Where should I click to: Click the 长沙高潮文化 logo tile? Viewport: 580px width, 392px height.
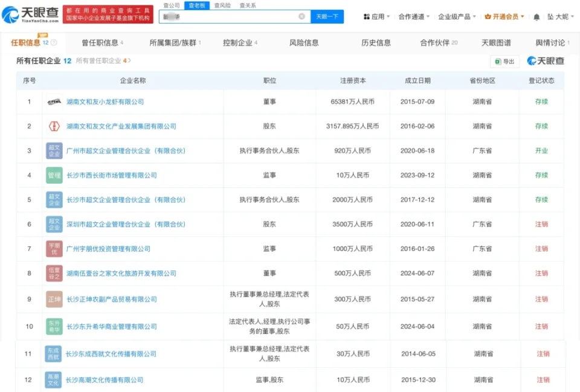(x=53, y=380)
